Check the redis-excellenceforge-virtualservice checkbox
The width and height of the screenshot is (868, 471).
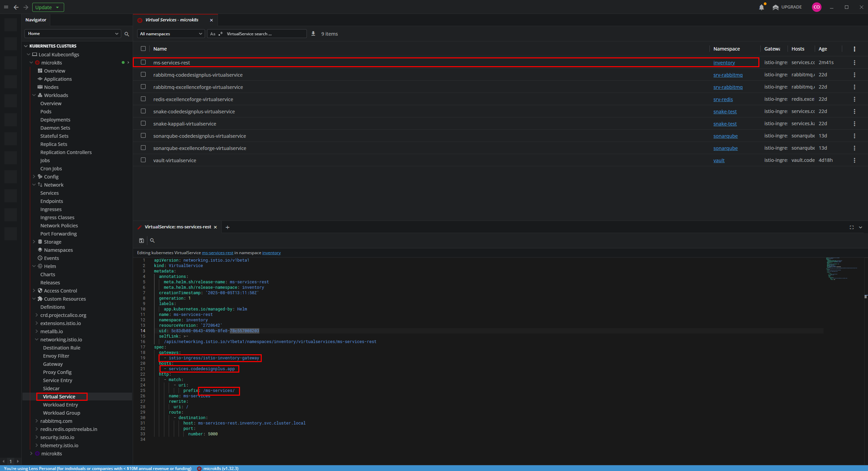[x=143, y=99]
